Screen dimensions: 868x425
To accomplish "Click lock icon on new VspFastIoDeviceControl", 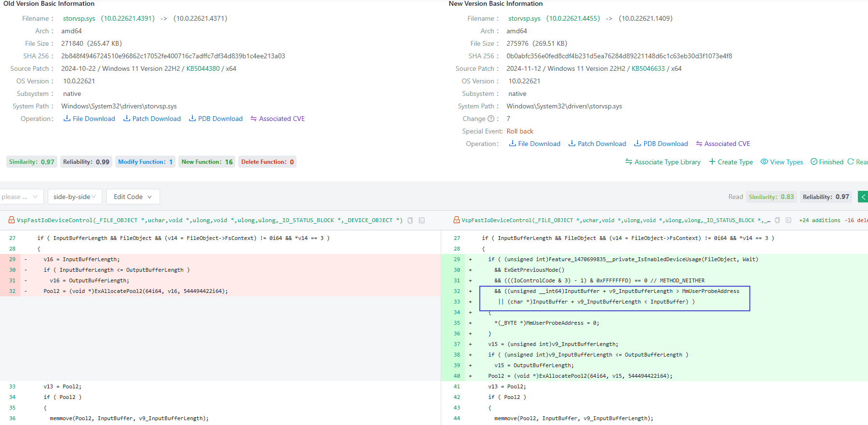I will tap(456, 220).
